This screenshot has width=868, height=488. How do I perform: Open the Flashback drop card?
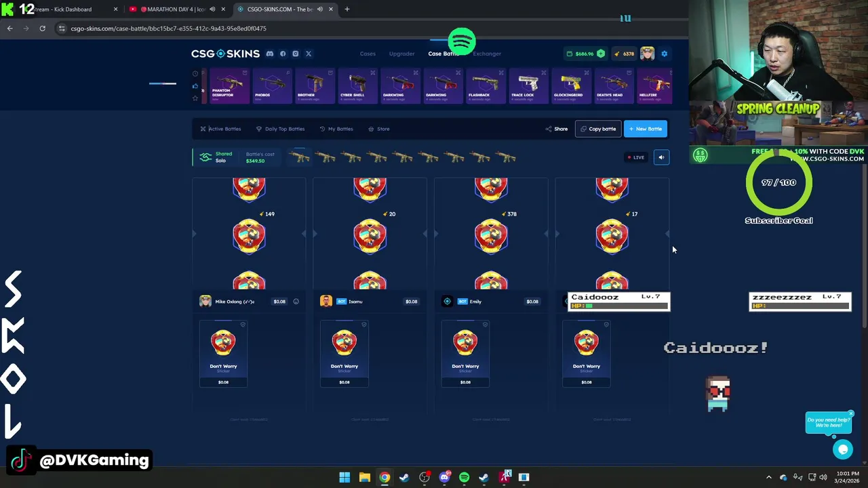[486, 86]
